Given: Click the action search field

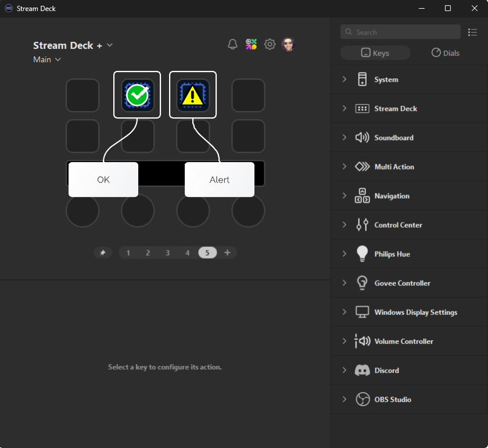Looking at the screenshot, I should pyautogui.click(x=400, y=32).
